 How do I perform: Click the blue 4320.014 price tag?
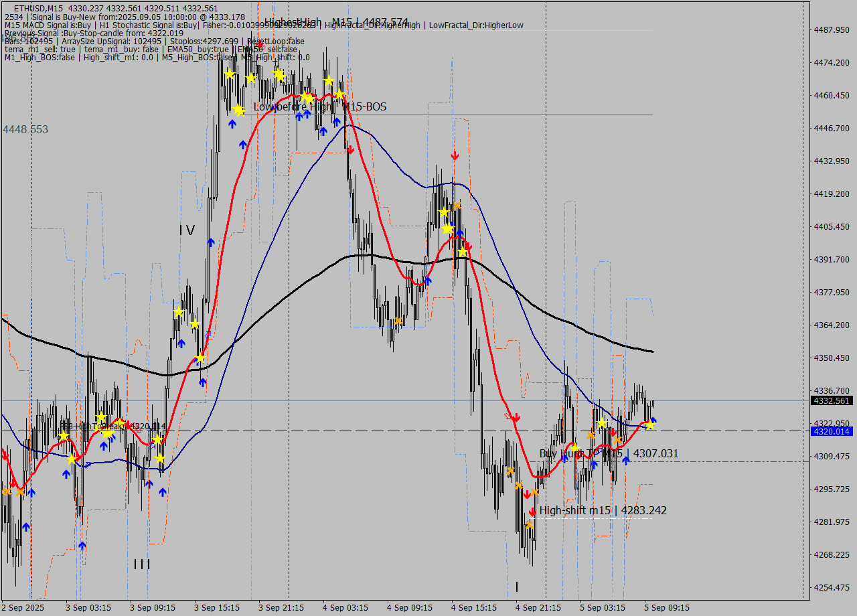[831, 431]
